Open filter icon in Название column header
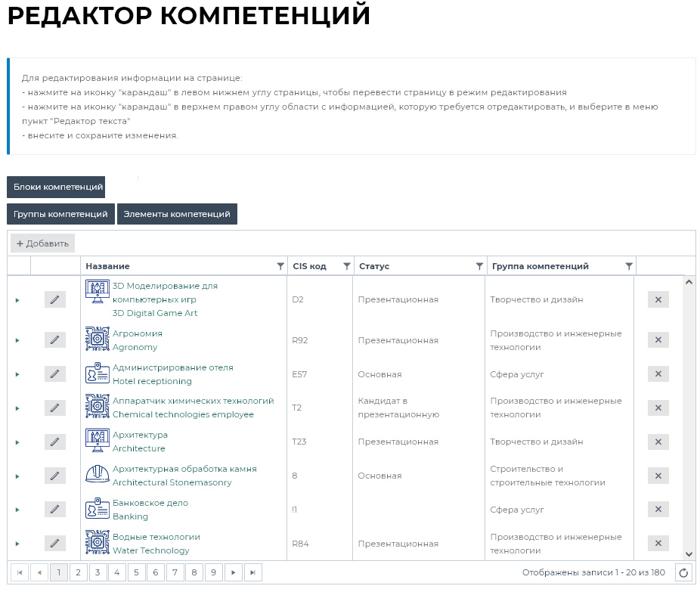 coord(280,266)
